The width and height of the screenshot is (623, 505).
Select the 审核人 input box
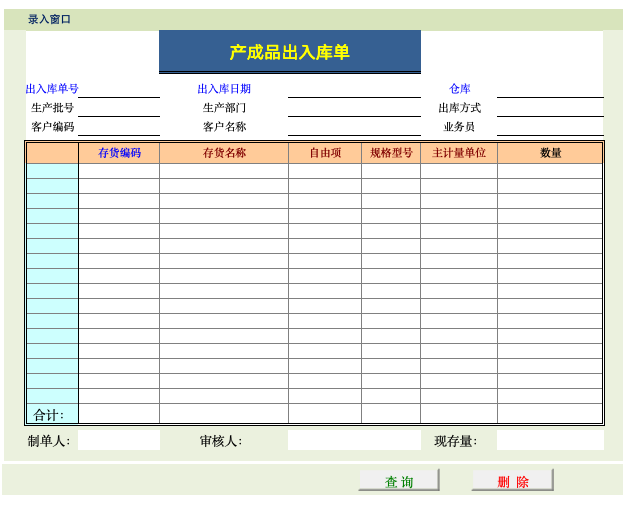[x=354, y=440]
